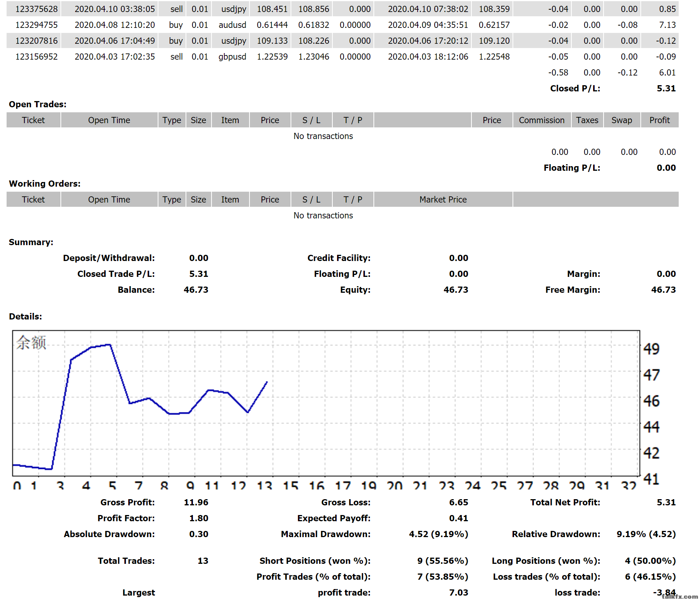This screenshot has height=601, width=700.
Task: Click open time 2020.04.10 03:38:05
Action: click(115, 9)
